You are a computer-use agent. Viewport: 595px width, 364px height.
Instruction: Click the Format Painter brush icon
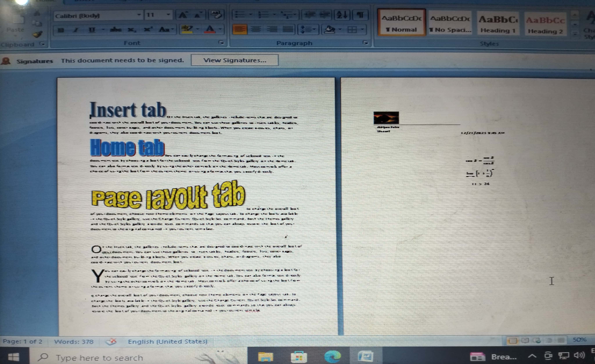point(37,34)
